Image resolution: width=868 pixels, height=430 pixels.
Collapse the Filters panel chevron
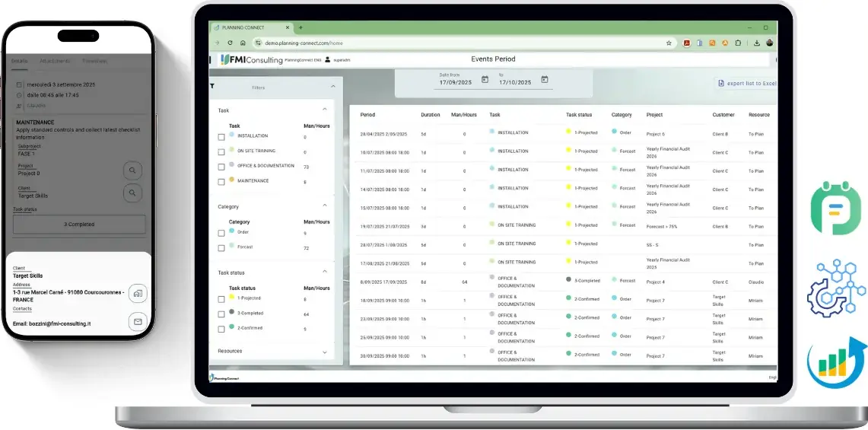pyautogui.click(x=333, y=87)
